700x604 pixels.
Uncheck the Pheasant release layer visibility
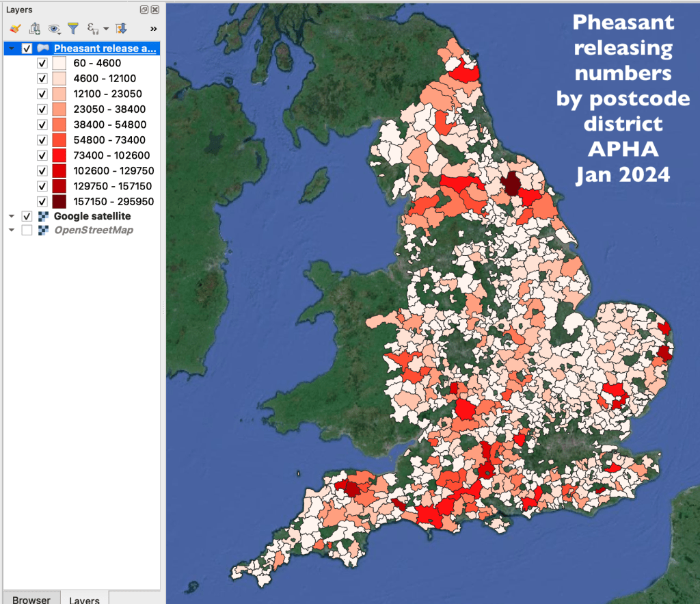[27, 49]
